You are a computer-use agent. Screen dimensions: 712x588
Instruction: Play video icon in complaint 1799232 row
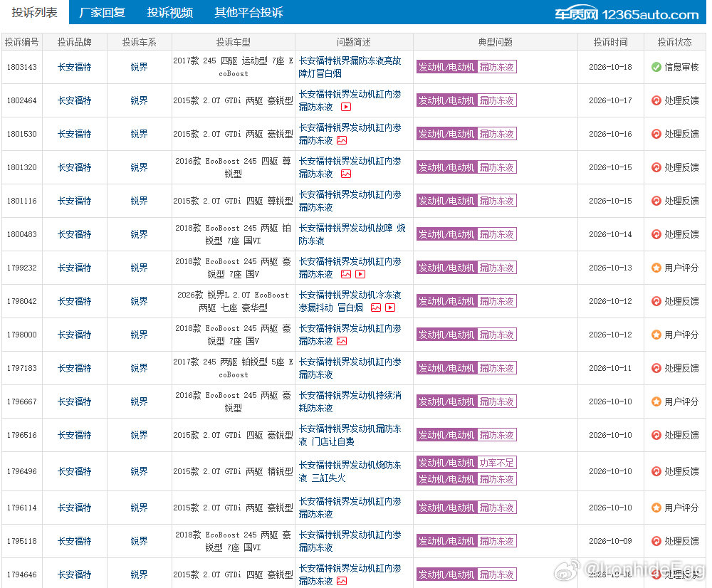point(360,274)
